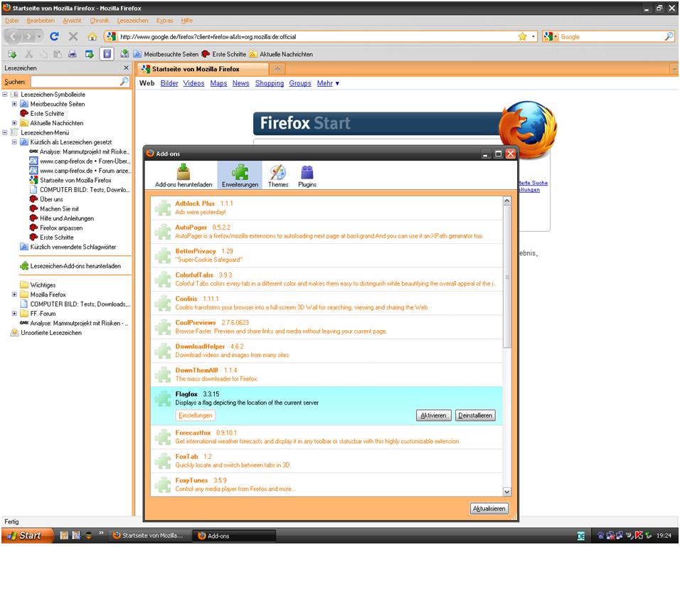Viewport: 680px width, 616px height.
Task: Click the DE language indicator in tray
Action: 581,536
